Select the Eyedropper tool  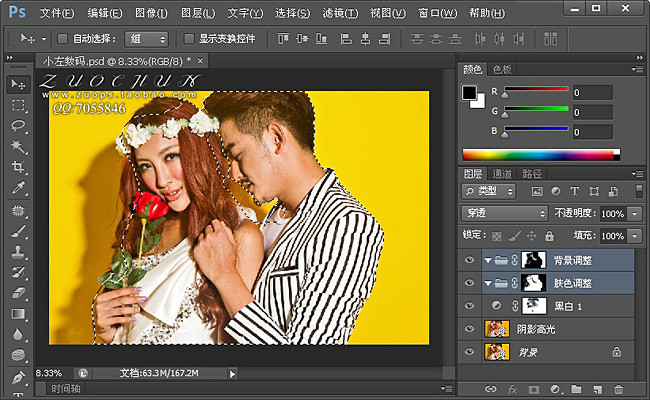[x=18, y=188]
